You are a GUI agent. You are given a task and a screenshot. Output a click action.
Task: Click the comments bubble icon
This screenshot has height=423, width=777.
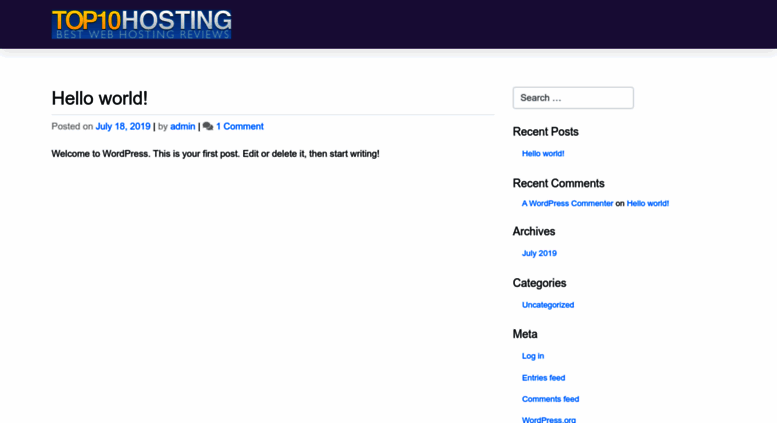[x=208, y=126]
